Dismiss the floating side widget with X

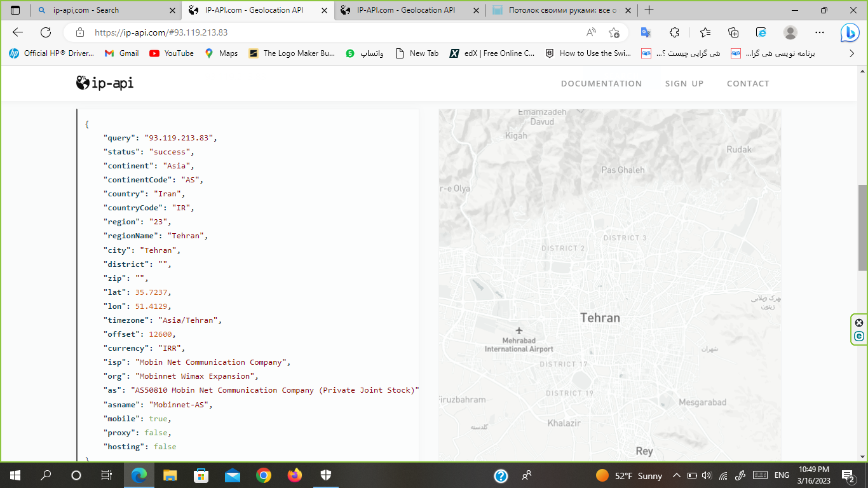pos(859,323)
